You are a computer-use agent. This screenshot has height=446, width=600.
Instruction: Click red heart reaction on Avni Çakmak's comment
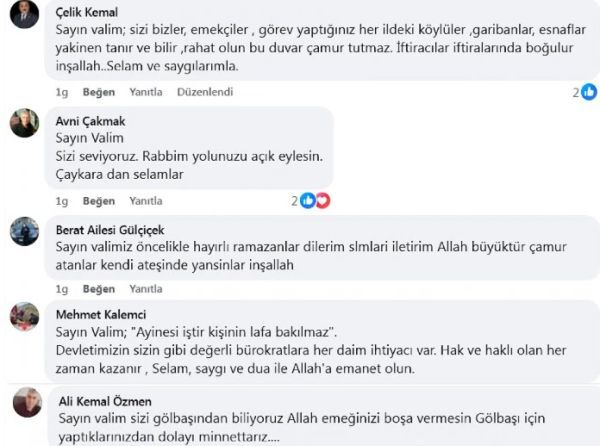[x=322, y=201]
